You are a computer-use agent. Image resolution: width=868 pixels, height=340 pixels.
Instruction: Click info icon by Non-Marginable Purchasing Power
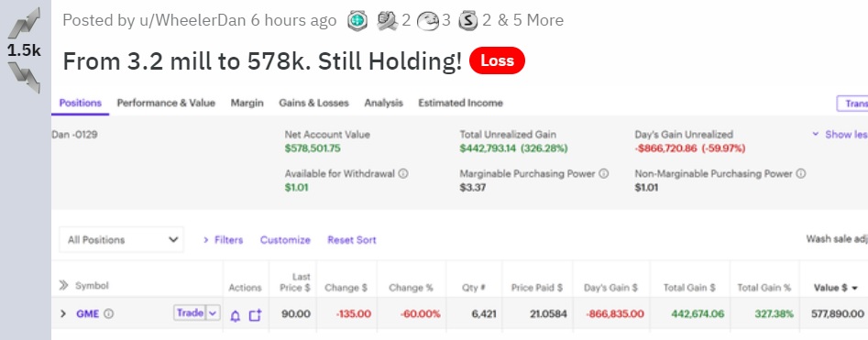[x=800, y=173]
